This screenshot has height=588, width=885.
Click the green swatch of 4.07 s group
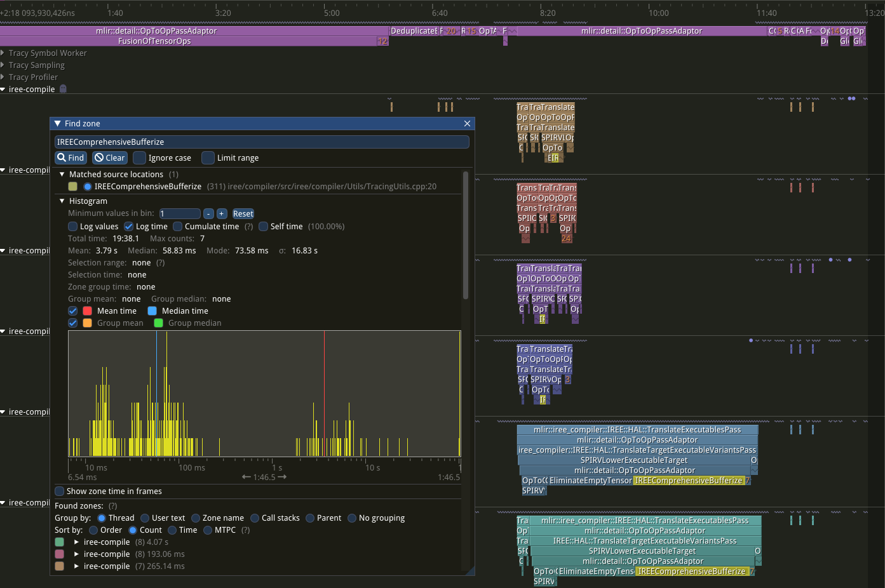pos(59,542)
